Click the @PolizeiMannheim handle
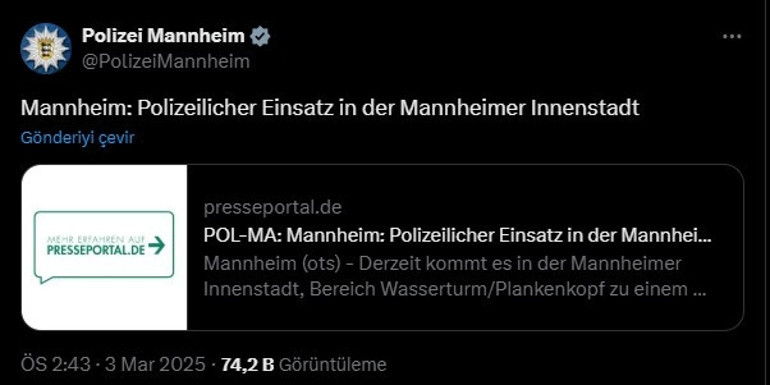Viewport: 770px width, 385px height. pyautogui.click(x=165, y=62)
